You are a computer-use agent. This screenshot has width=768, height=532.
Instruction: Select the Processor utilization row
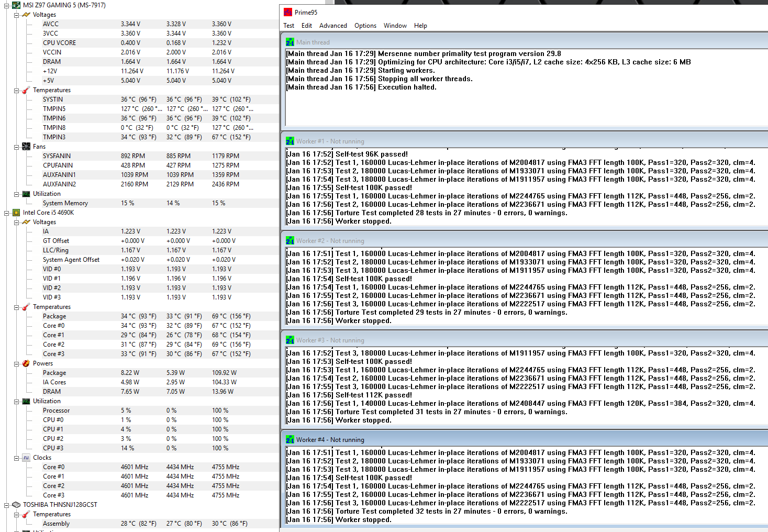click(159, 411)
